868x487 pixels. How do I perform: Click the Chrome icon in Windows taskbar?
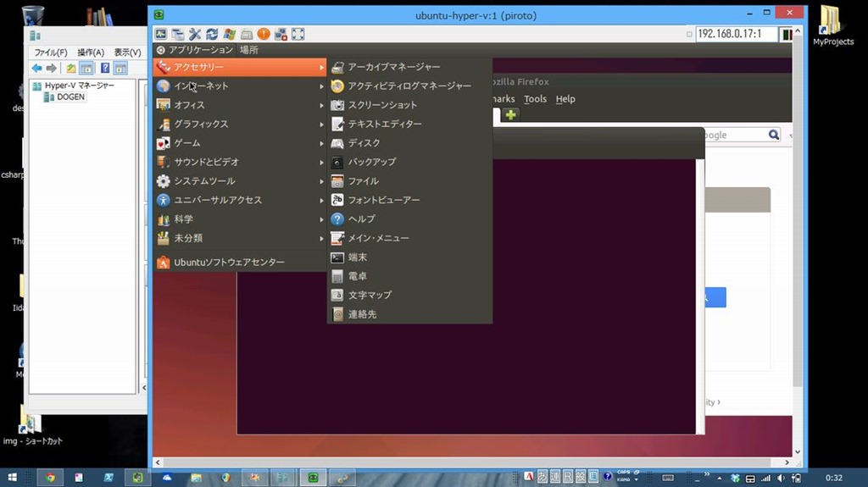point(50,478)
